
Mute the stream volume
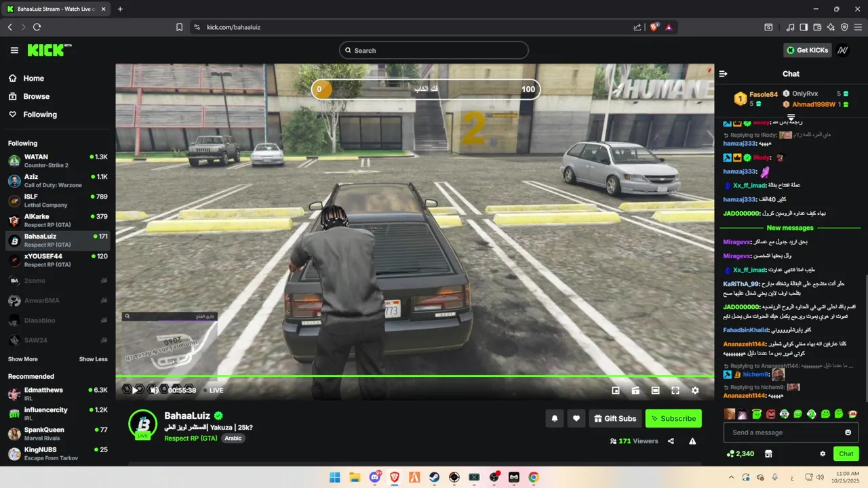(x=155, y=390)
